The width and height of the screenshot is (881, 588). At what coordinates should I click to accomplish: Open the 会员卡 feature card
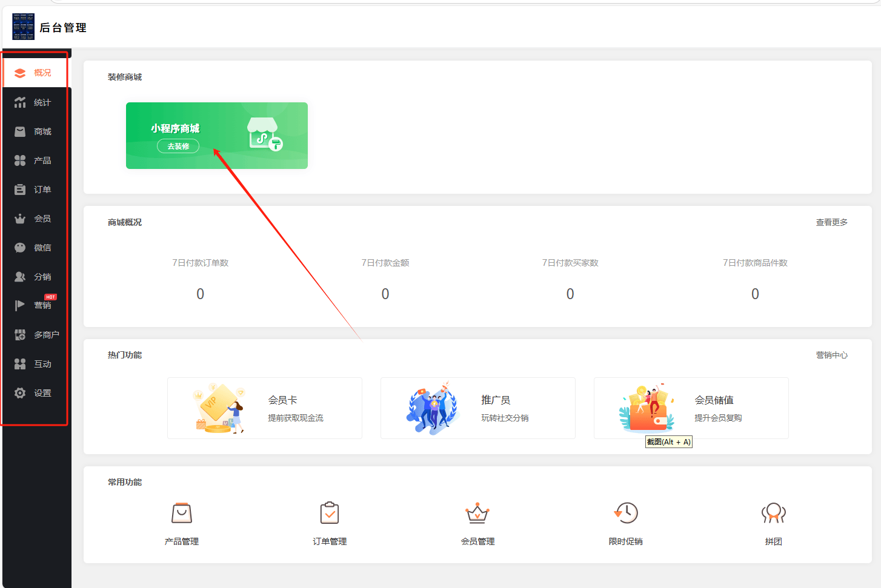(x=265, y=408)
